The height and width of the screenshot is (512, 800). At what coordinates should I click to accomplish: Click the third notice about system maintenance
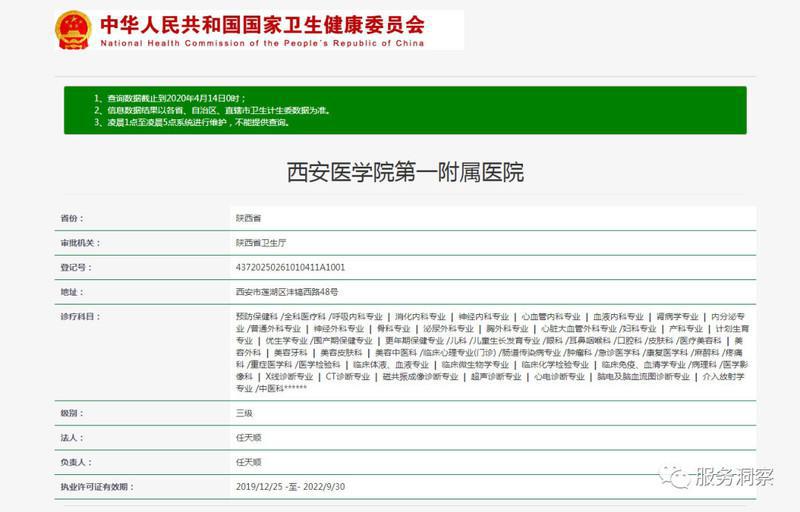click(x=192, y=122)
